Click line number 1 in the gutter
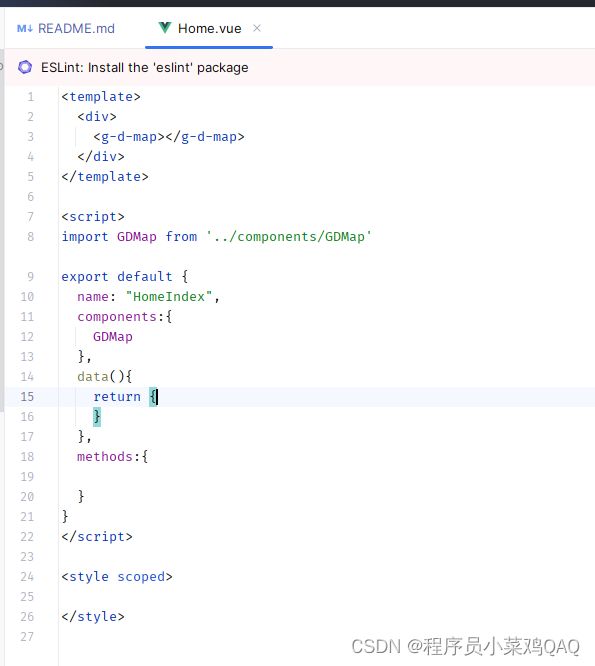This screenshot has width=595, height=666. [x=31, y=97]
